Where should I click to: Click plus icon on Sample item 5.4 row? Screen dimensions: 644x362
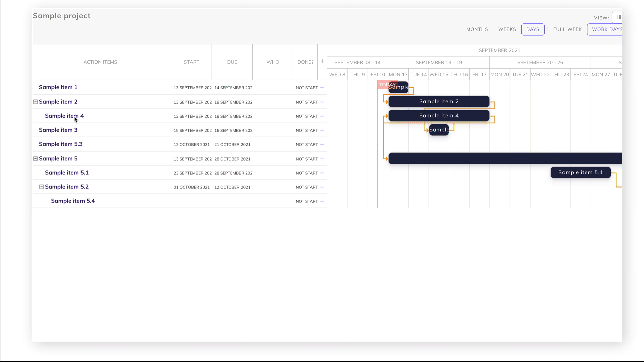tap(322, 201)
